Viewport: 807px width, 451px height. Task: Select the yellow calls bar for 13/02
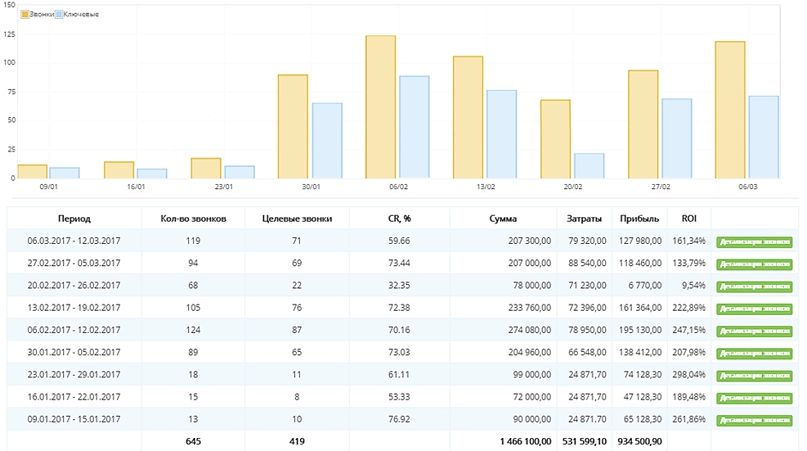point(468,117)
